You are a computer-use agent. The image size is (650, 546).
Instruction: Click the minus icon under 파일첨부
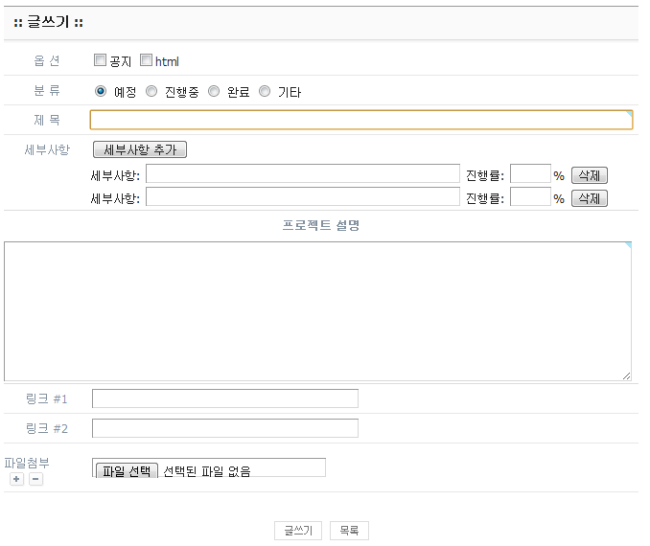[35, 480]
